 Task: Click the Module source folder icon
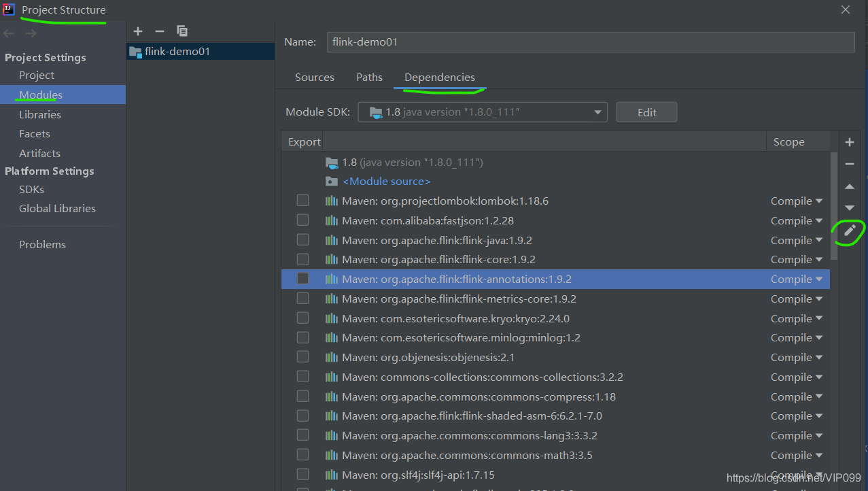click(x=332, y=182)
